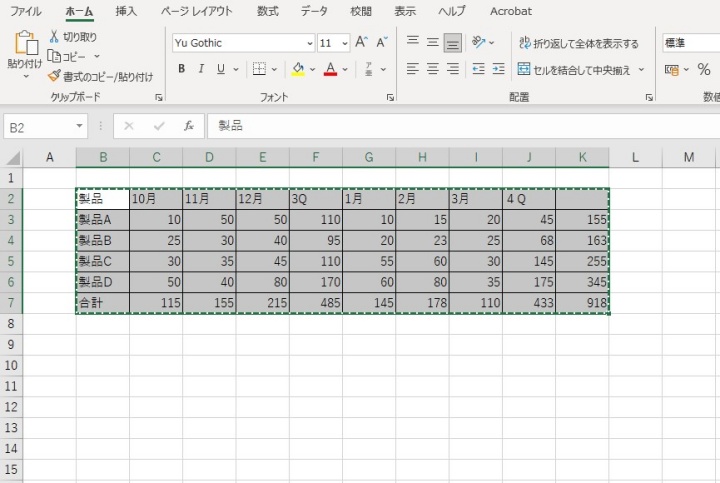
Task: Toggle bottom align button
Action: tap(453, 44)
